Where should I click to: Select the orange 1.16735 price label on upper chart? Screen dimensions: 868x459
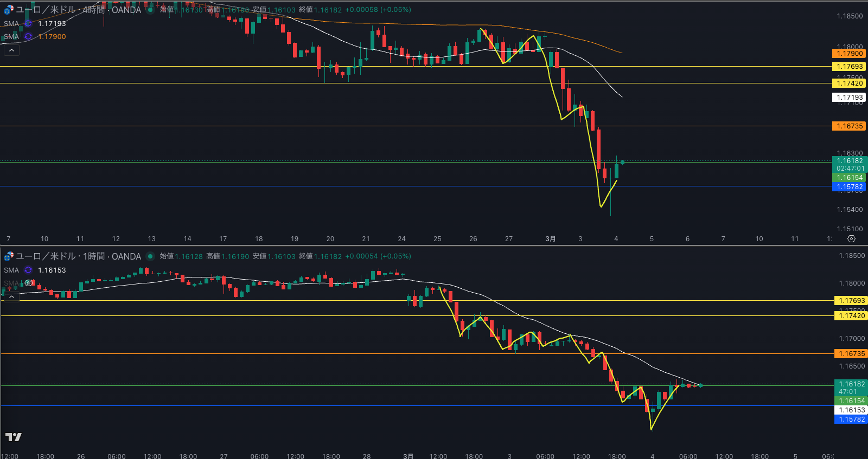point(849,126)
